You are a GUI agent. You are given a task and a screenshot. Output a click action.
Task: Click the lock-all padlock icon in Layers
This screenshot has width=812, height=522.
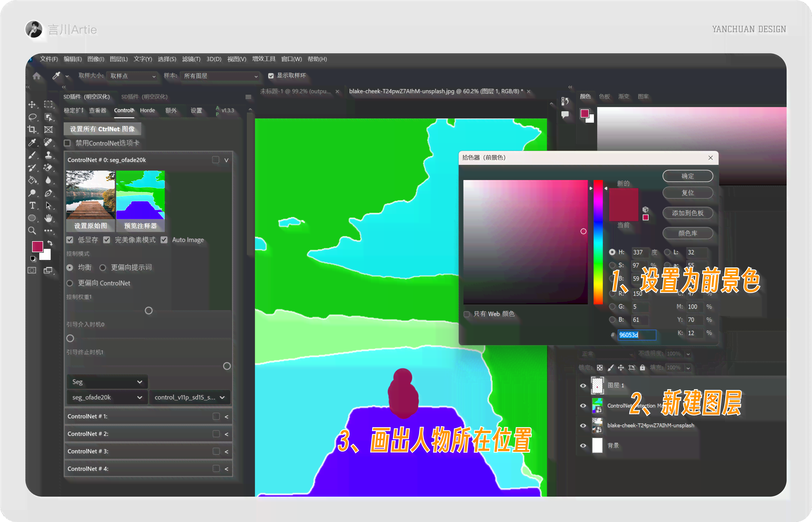(642, 368)
